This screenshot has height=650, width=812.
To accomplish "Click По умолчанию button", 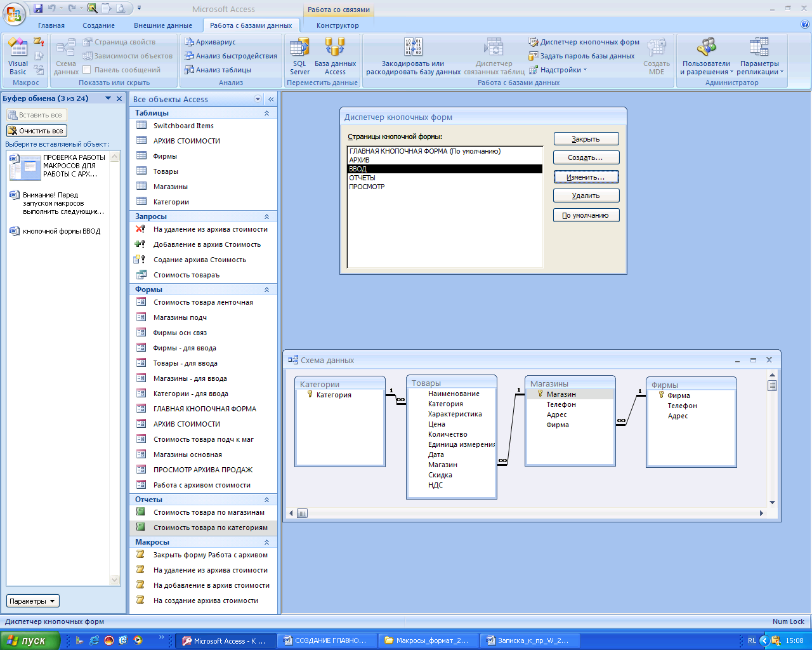I will click(x=586, y=215).
